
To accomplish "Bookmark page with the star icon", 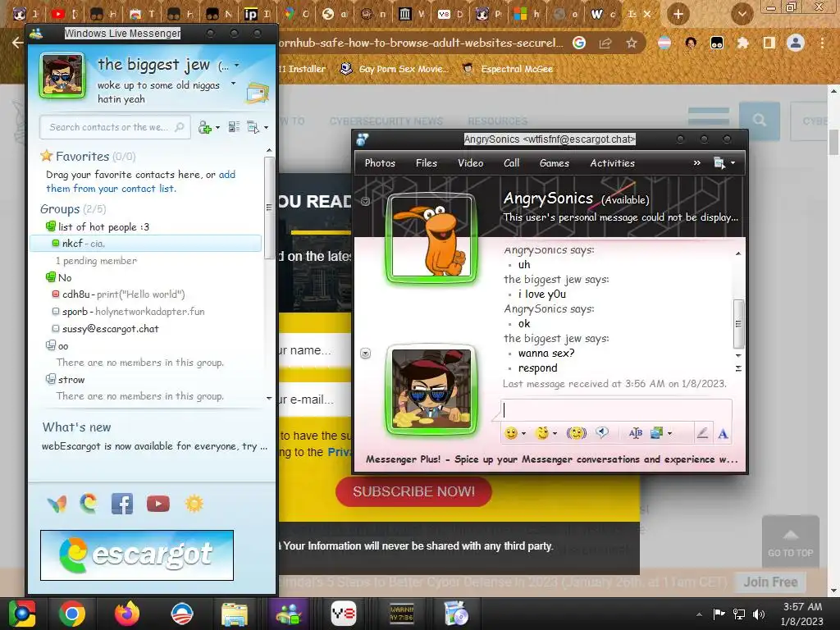I will pos(632,43).
